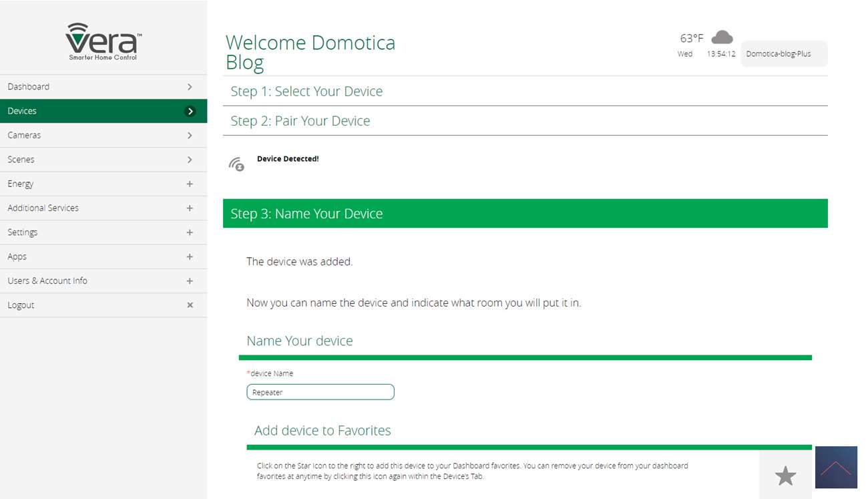Click the Devices chevron arrow icon
The image size is (868, 499).
(190, 112)
